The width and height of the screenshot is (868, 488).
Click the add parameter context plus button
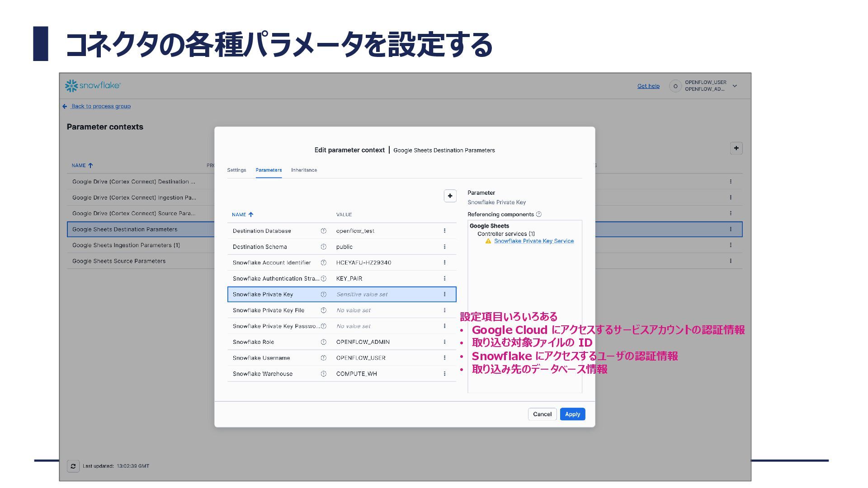(736, 148)
